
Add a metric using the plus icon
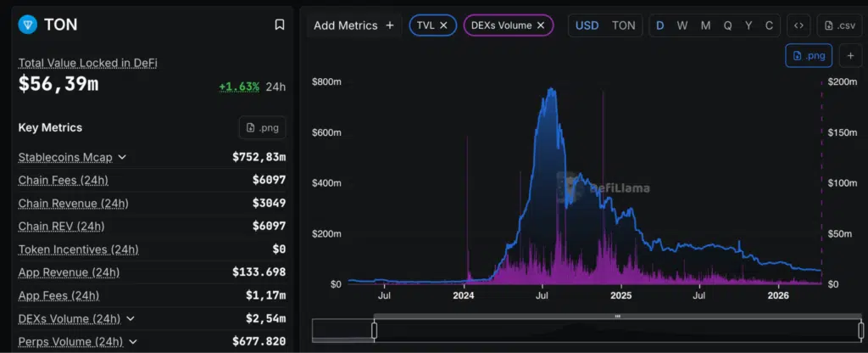tap(390, 25)
